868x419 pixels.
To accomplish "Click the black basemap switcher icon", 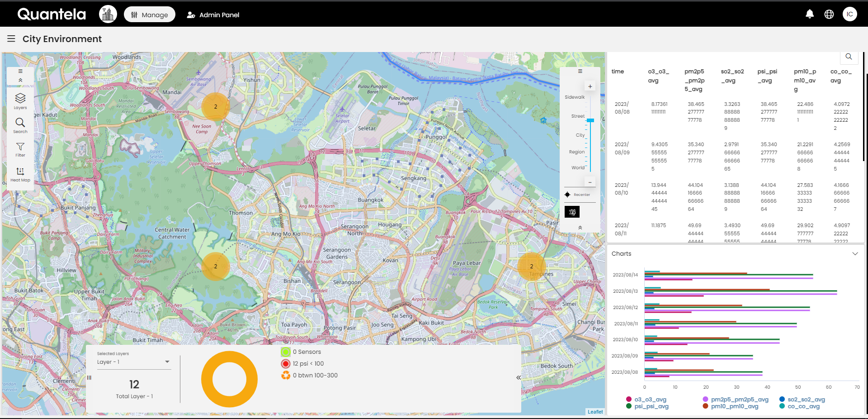I will (572, 212).
